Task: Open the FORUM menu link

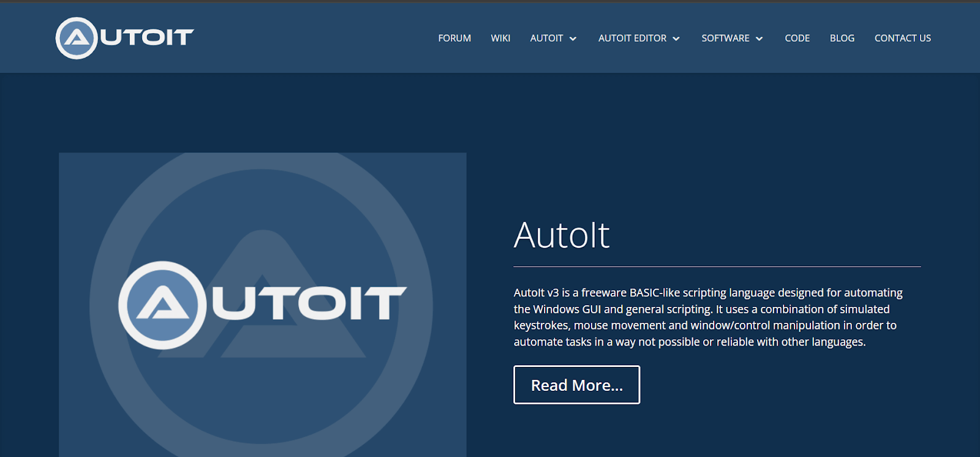Action: coord(454,38)
